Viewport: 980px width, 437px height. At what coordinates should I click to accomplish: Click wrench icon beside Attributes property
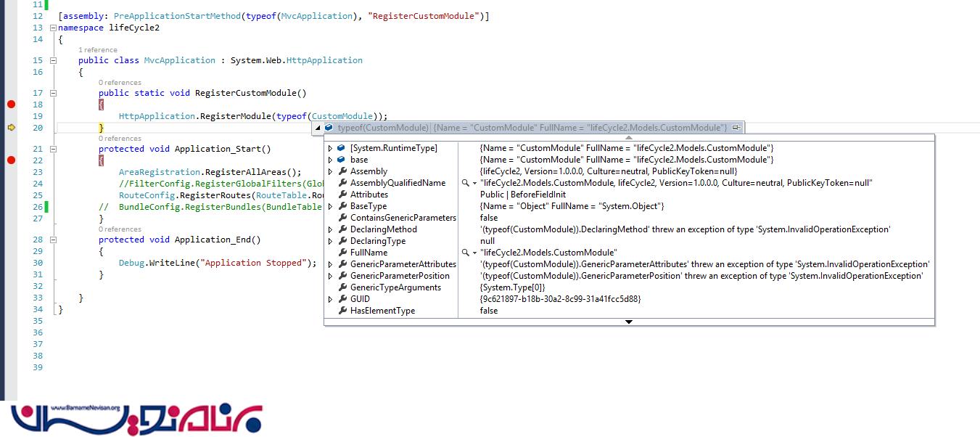(x=342, y=195)
